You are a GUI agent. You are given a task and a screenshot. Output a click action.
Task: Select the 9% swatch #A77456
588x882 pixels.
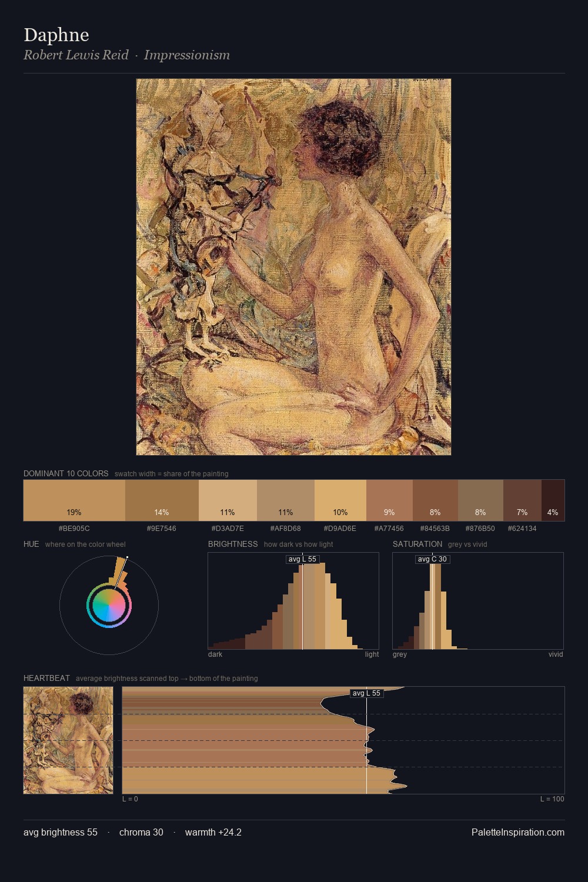point(389,500)
